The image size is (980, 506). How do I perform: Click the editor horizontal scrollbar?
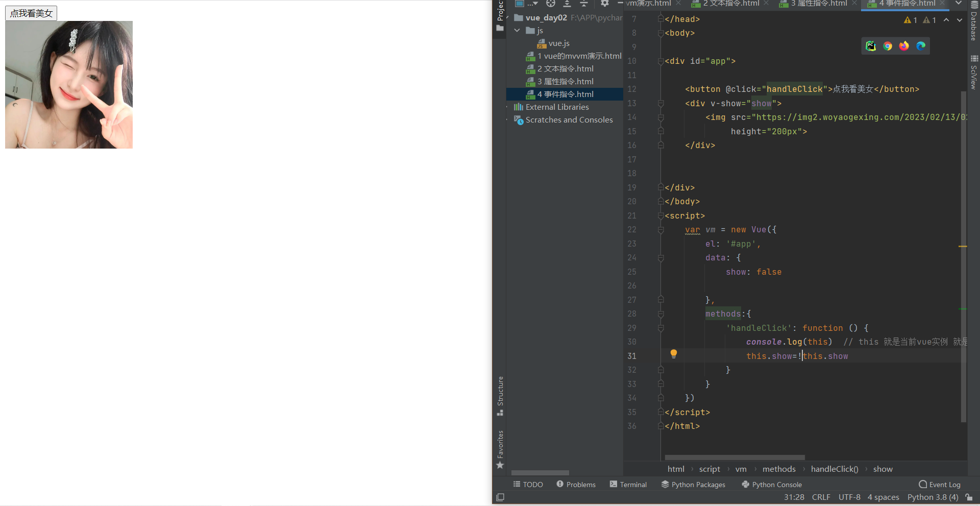pyautogui.click(x=734, y=457)
